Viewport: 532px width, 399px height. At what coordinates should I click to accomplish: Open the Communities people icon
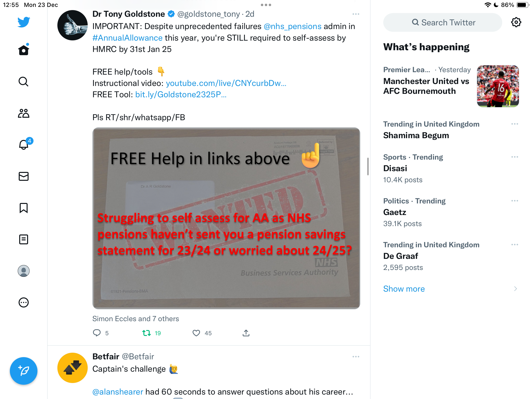pyautogui.click(x=24, y=113)
